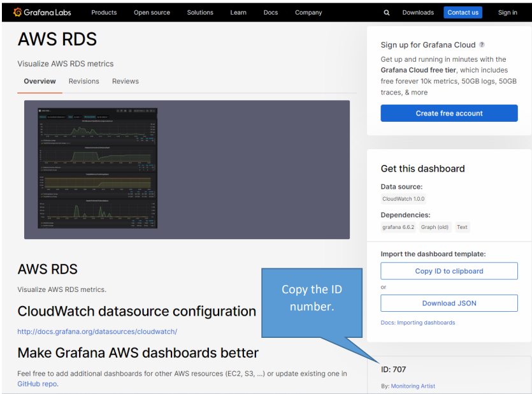The height and width of the screenshot is (394, 532).
Task: Go to the Downloads page
Action: click(x=418, y=13)
